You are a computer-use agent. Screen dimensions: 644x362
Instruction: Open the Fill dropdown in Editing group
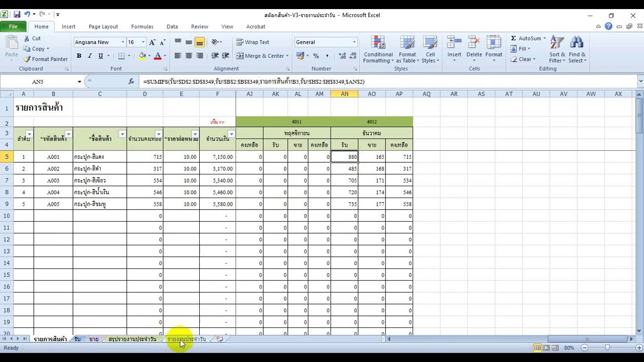[x=520, y=49]
